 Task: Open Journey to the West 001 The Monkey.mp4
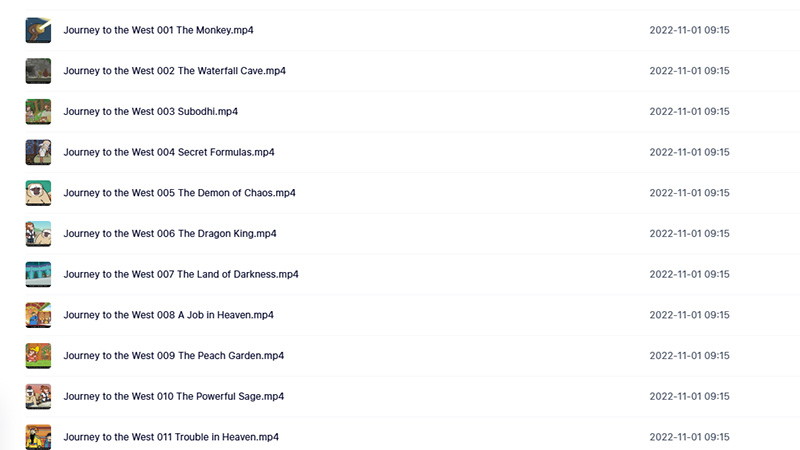158,30
